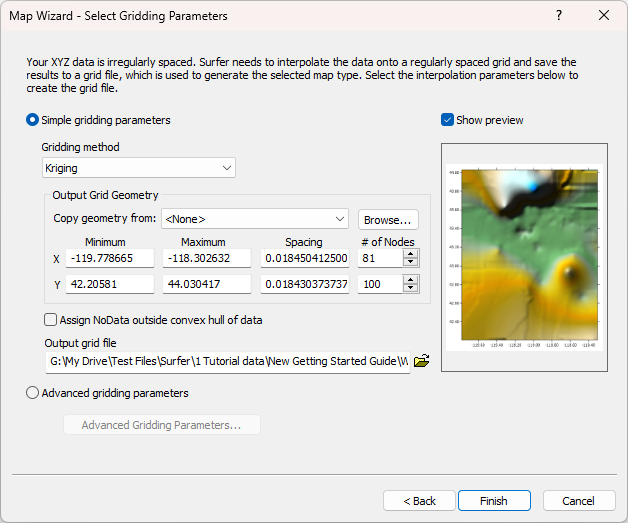Image resolution: width=628 pixels, height=523 pixels.
Task: Click the Y number of Nodes field
Action: tap(380, 284)
